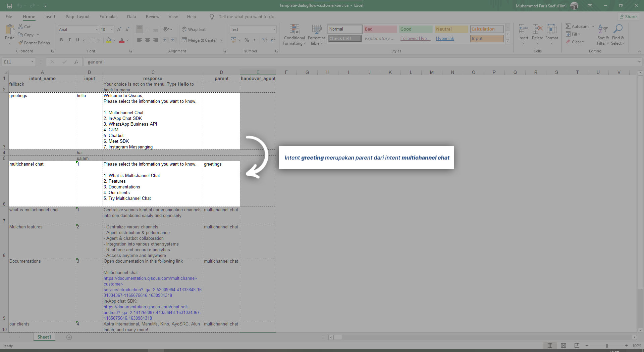Switch to the Formulas ribbon tab
The width and height of the screenshot is (644, 352).
[x=108, y=16]
